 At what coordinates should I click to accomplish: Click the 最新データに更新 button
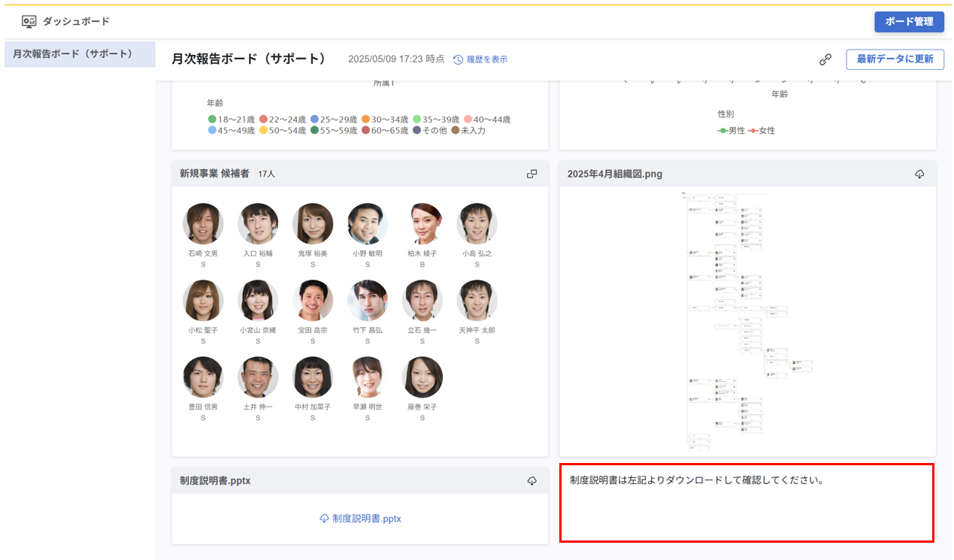coord(895,59)
